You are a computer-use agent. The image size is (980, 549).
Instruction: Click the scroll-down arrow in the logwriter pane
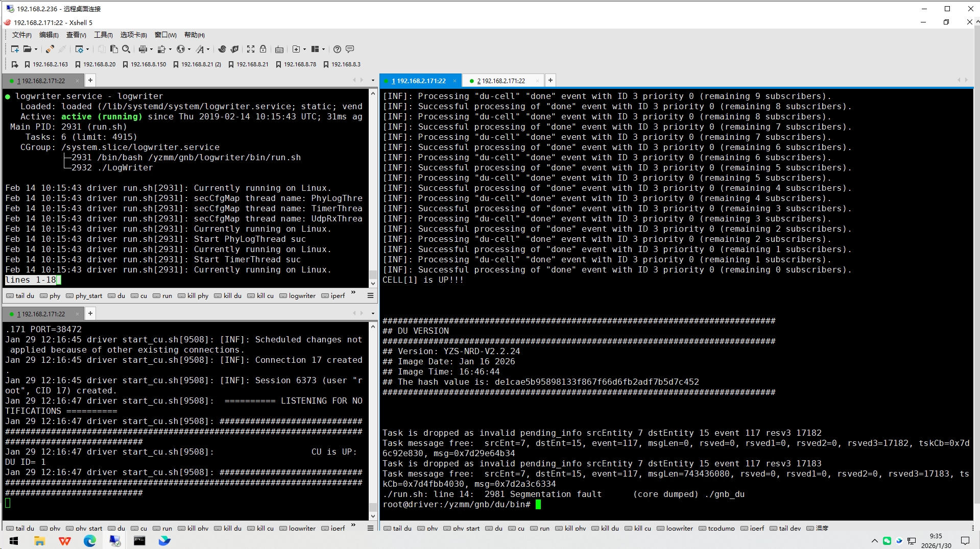pyautogui.click(x=373, y=283)
